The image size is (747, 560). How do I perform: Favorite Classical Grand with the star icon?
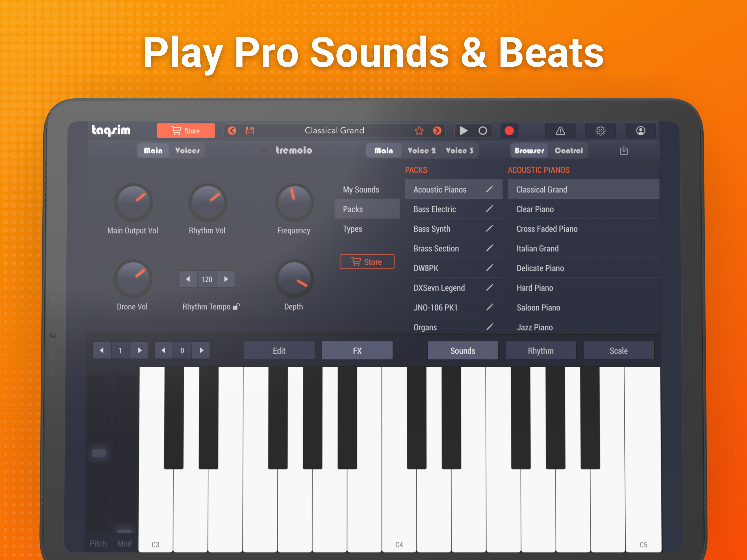[x=419, y=131]
